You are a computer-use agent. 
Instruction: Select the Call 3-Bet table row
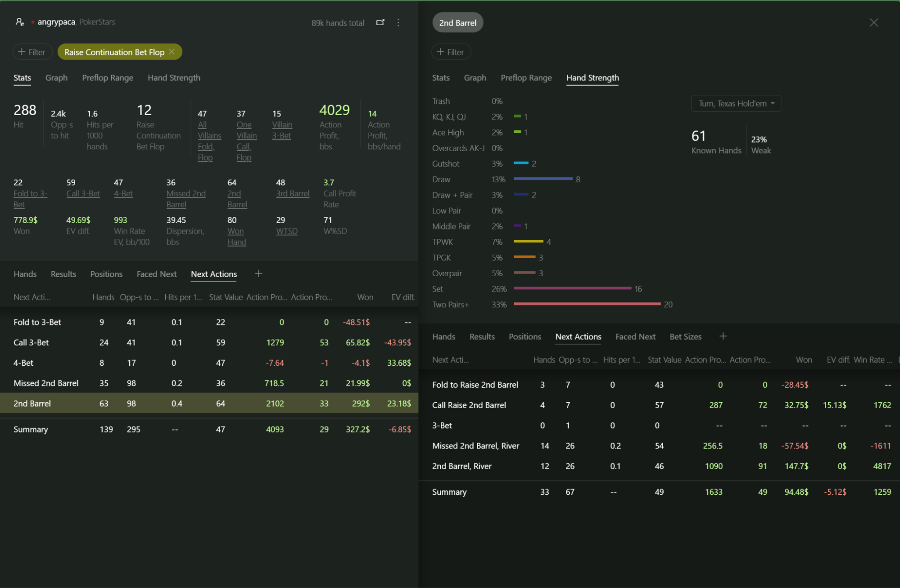(209, 342)
